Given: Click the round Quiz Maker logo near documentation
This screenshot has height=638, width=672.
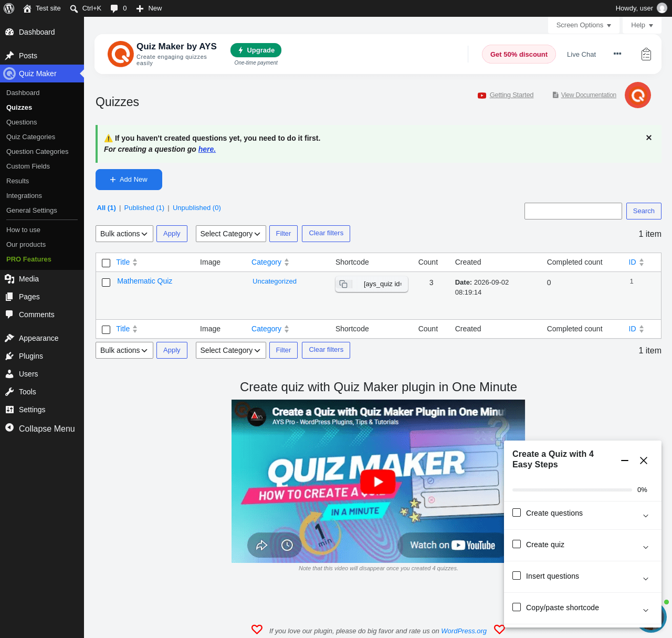Looking at the screenshot, I should point(638,95).
